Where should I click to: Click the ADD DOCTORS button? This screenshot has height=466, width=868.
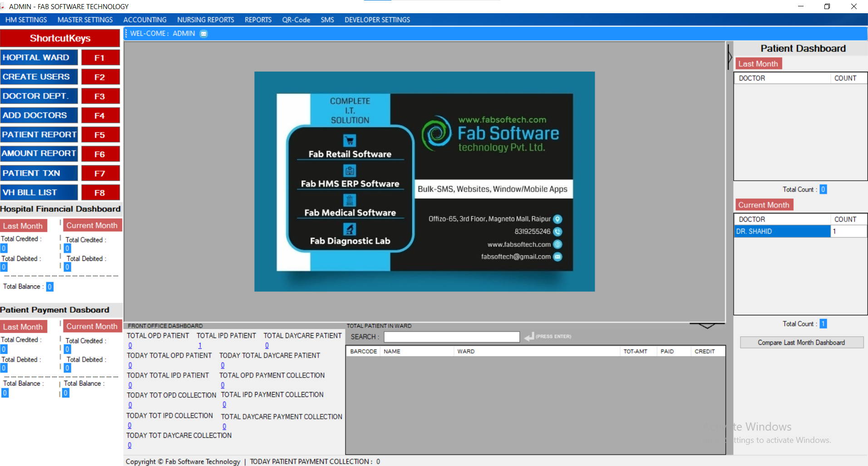click(x=39, y=115)
